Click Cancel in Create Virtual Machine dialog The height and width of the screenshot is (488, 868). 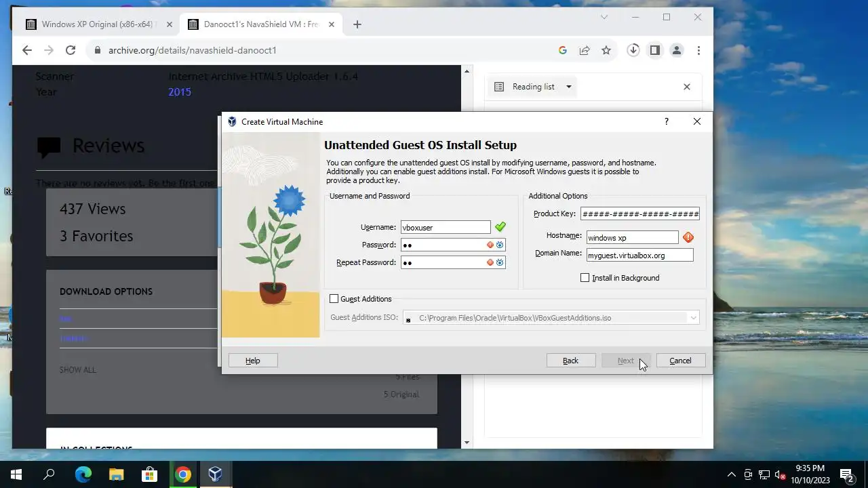pos(681,361)
